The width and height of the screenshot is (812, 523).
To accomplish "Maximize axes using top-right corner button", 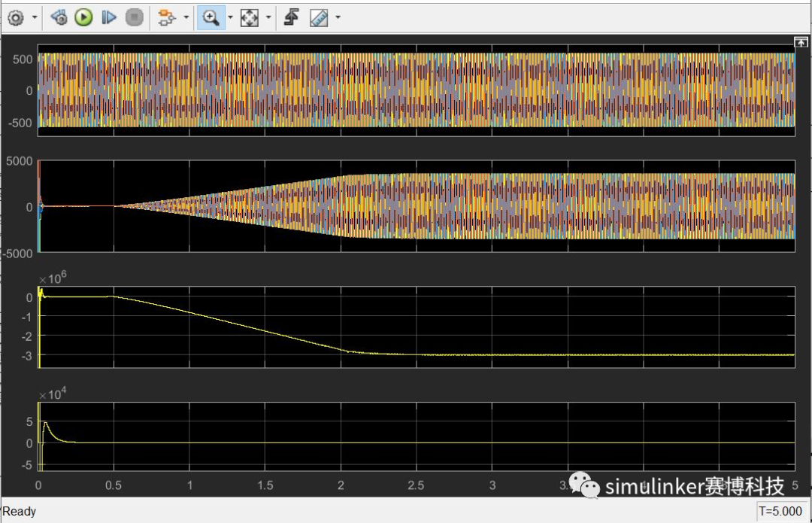I will coord(801,42).
